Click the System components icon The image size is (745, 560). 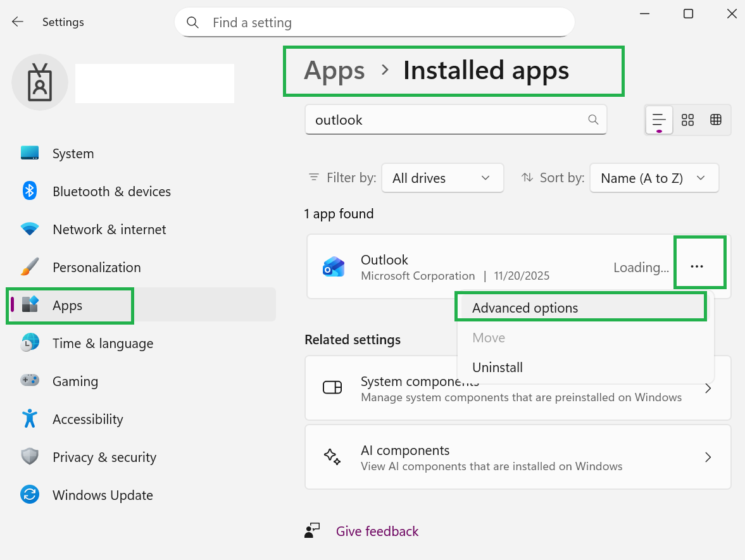tap(332, 388)
